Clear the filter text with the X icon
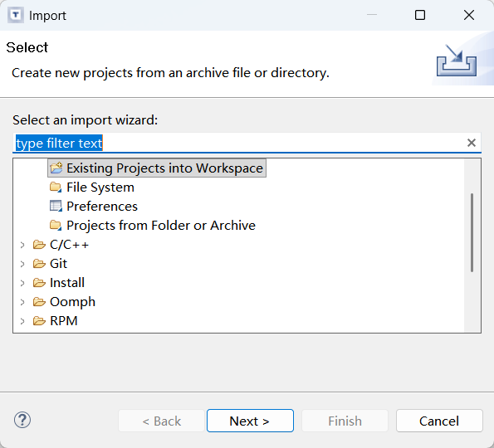Image resolution: width=494 pixels, height=448 pixels. coord(471,143)
